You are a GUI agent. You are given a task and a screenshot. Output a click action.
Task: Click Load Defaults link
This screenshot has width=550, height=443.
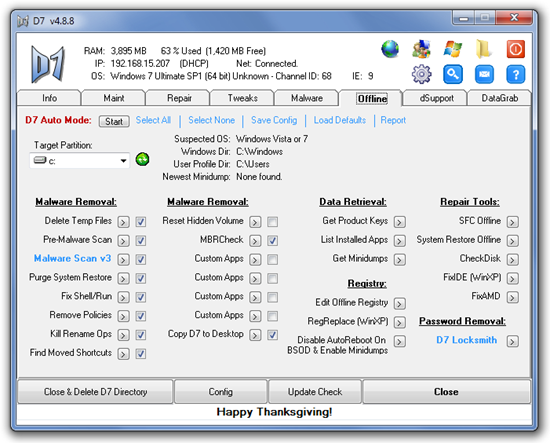point(340,120)
